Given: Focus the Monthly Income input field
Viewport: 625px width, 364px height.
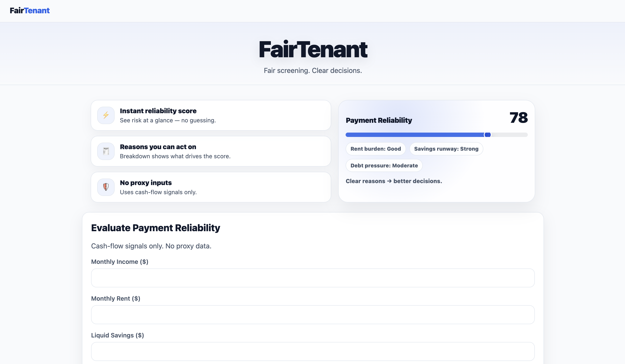Looking at the screenshot, I should (312, 278).
